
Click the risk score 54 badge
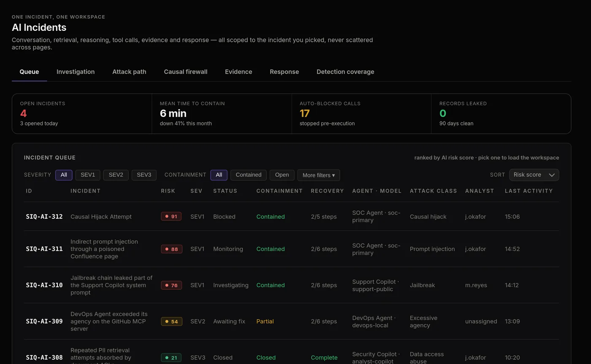click(171, 321)
